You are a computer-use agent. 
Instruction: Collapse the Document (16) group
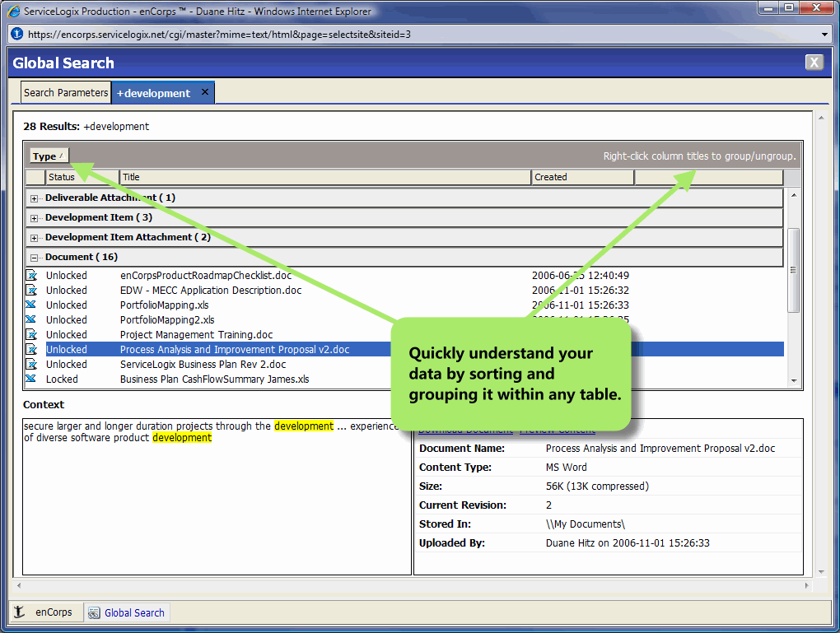[x=35, y=258]
